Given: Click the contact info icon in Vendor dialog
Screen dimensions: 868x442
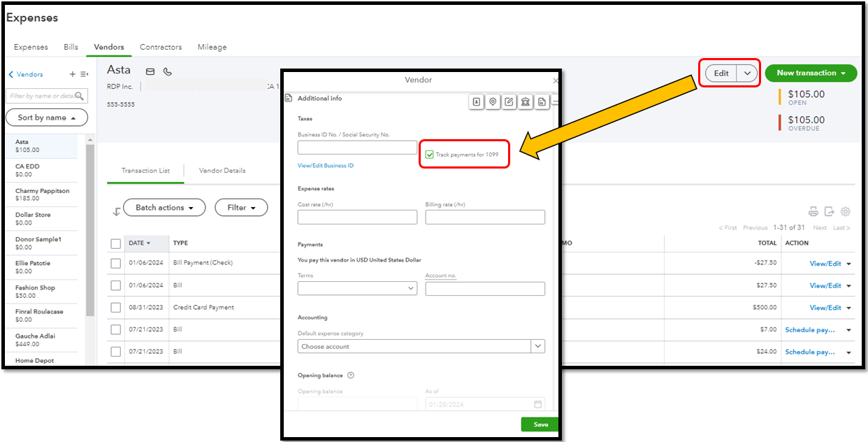Looking at the screenshot, I should (476, 102).
